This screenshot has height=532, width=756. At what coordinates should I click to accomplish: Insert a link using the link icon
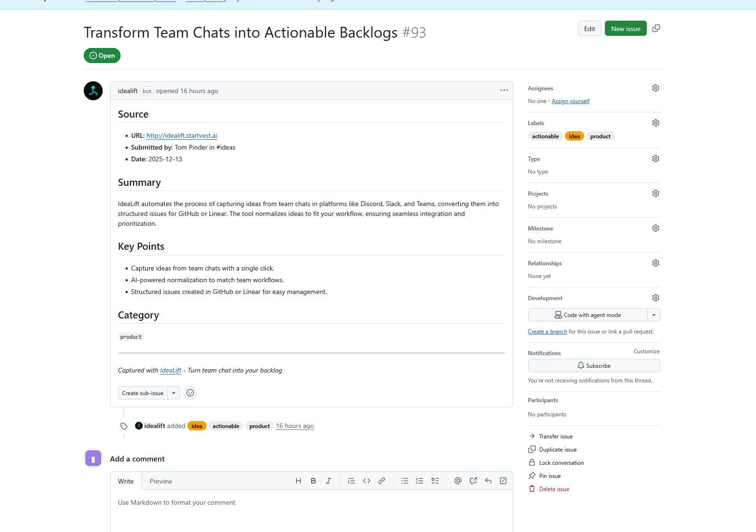tap(382, 481)
